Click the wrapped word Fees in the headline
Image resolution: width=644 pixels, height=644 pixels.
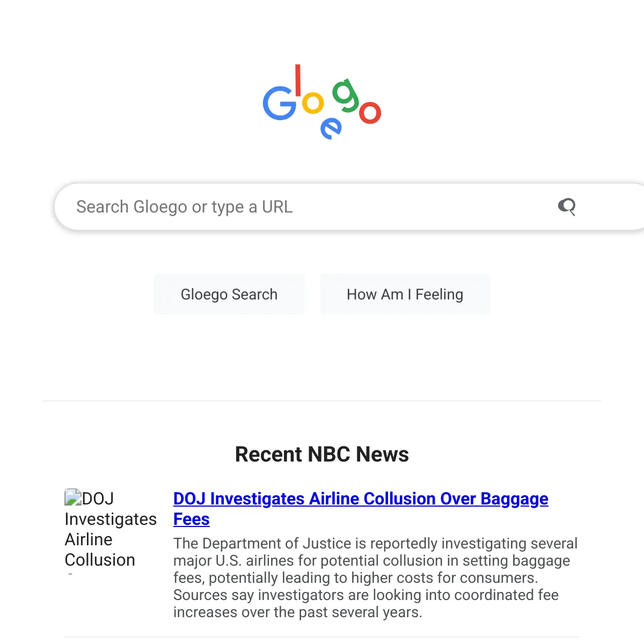point(192,519)
